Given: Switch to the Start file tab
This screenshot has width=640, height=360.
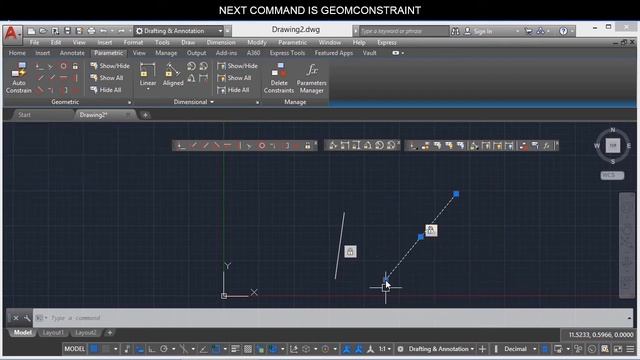Looking at the screenshot, I should coord(24,115).
